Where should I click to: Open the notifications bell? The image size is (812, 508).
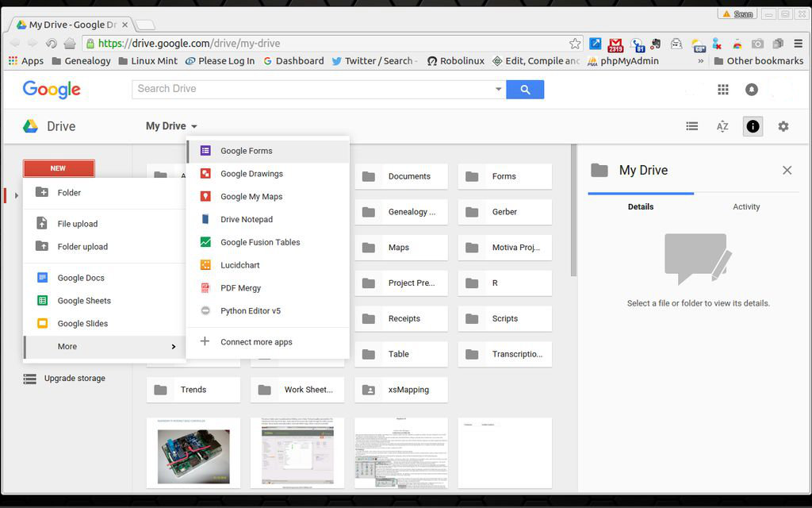[752, 90]
